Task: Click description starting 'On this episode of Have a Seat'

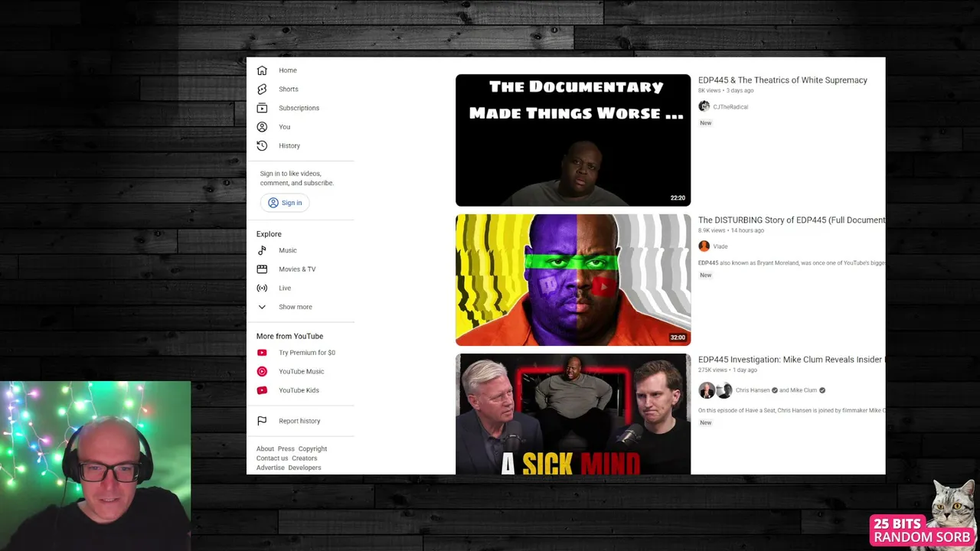Action: (x=792, y=411)
